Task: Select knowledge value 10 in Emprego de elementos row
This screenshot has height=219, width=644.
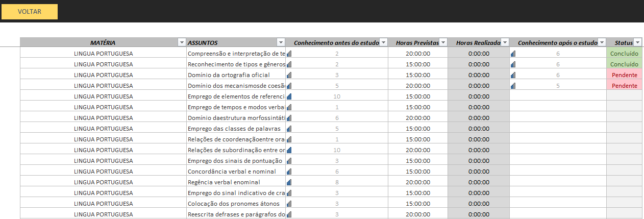Action: (337, 96)
